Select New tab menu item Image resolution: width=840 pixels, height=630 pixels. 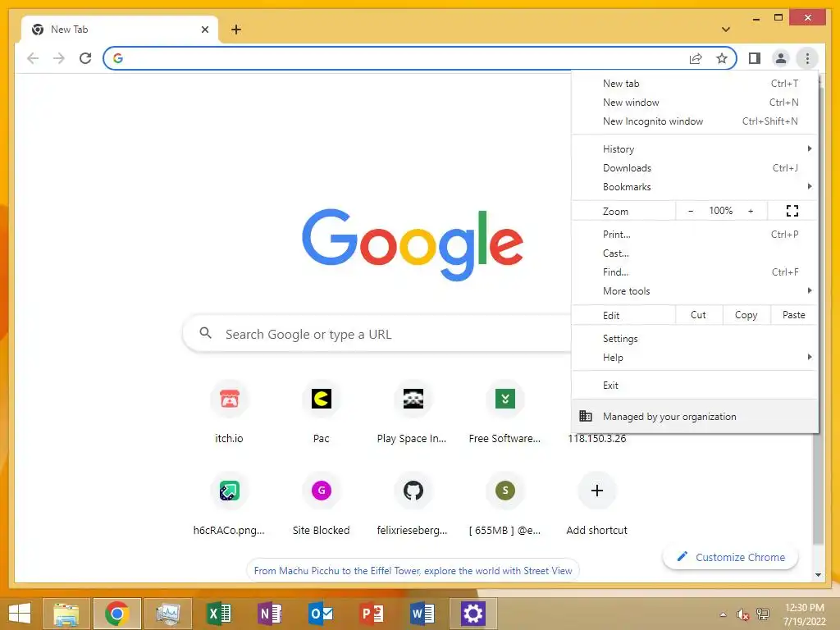tap(695, 84)
